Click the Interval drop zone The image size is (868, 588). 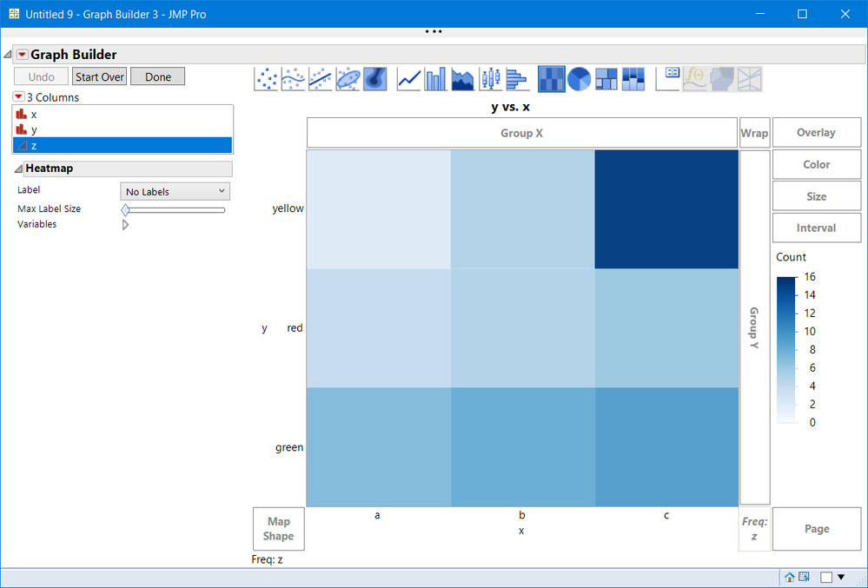[817, 228]
